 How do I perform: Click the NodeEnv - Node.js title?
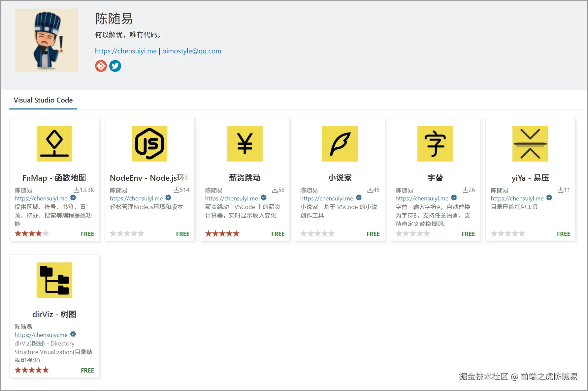click(x=149, y=178)
